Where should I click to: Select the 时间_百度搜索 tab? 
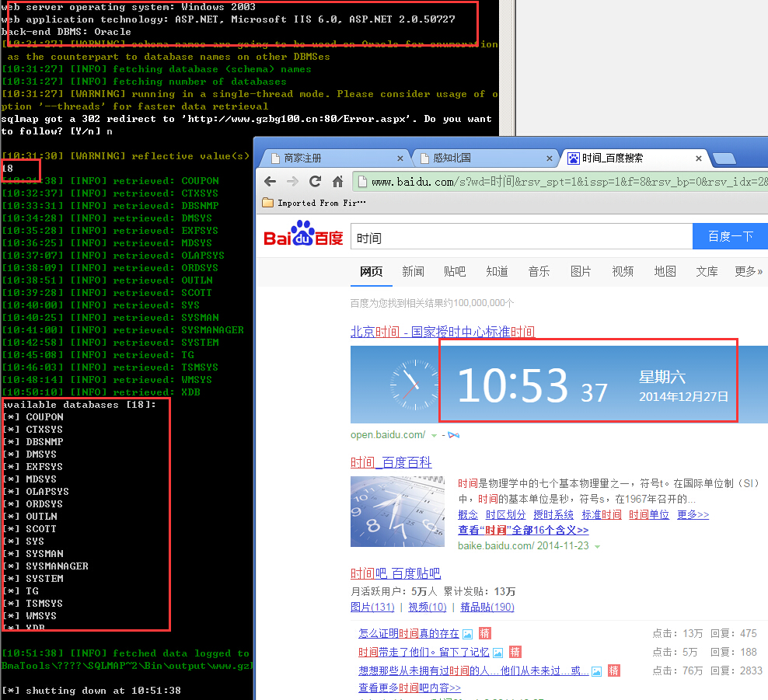(634, 158)
